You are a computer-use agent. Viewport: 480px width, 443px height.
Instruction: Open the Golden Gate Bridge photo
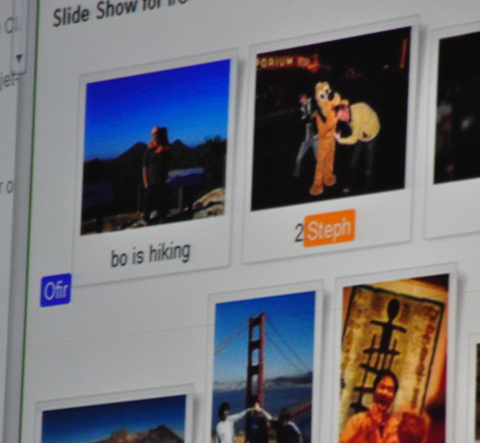(264, 367)
